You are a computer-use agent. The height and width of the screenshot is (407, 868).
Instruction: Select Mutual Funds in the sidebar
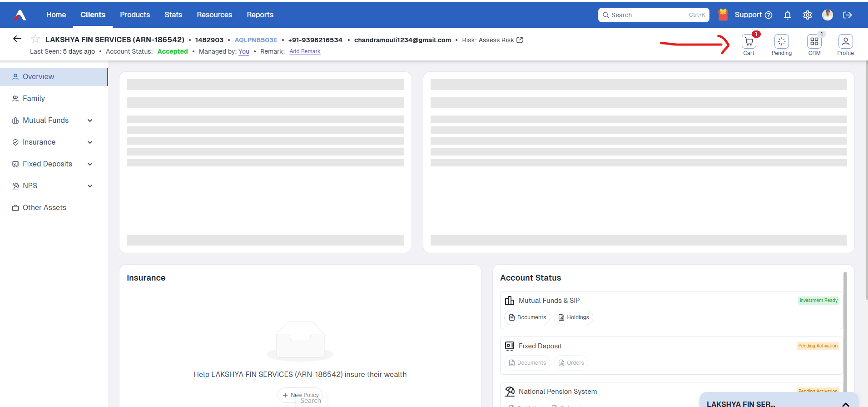[x=46, y=121]
